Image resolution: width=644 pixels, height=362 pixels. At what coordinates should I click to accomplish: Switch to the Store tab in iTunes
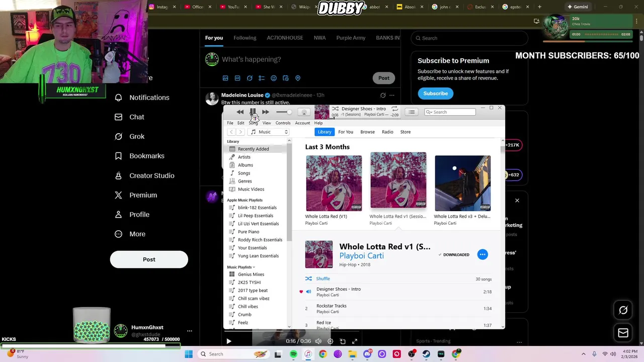[406, 132]
